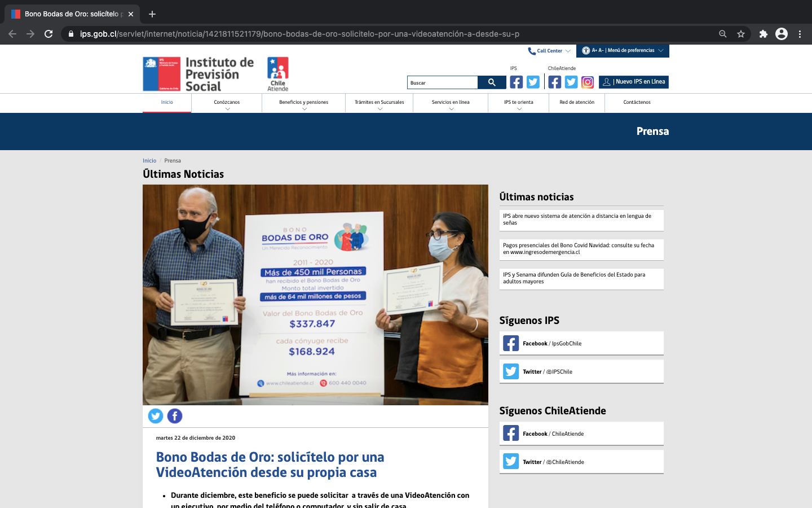Screen dimensions: 812x508
Task: Click the ChileAtiende logo in header
Action: pos(277,74)
